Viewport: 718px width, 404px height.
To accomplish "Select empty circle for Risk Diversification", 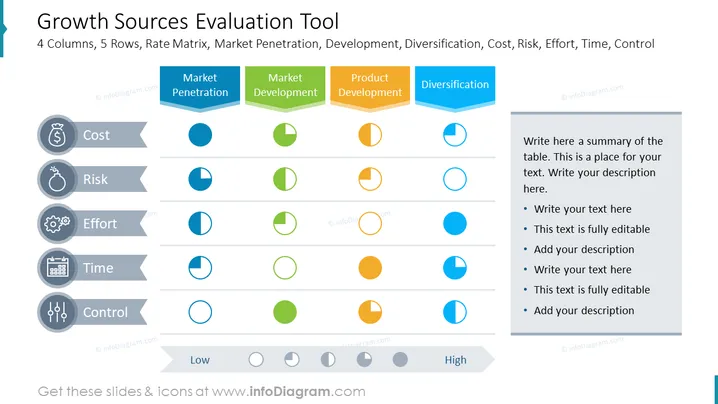I will 455,179.
